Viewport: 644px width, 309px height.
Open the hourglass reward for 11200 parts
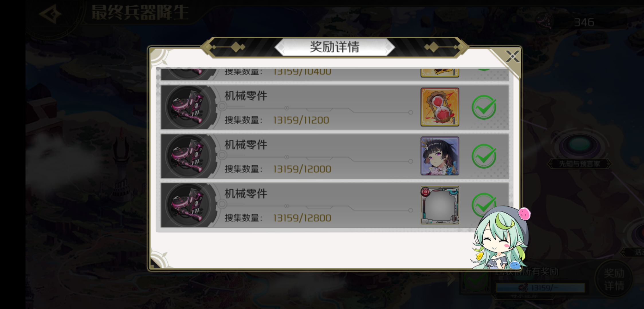pyautogui.click(x=440, y=107)
